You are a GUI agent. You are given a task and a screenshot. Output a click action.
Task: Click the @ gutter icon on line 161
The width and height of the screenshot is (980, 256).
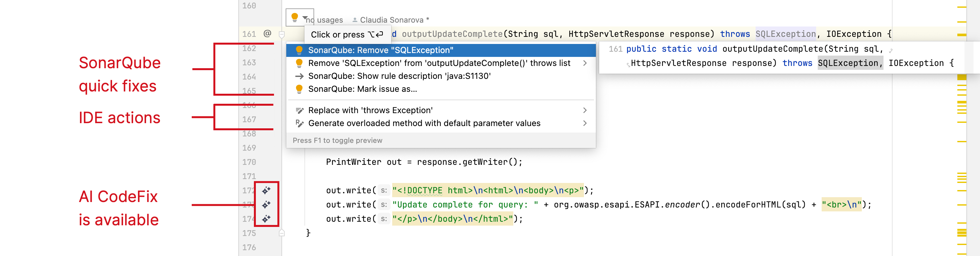(268, 33)
